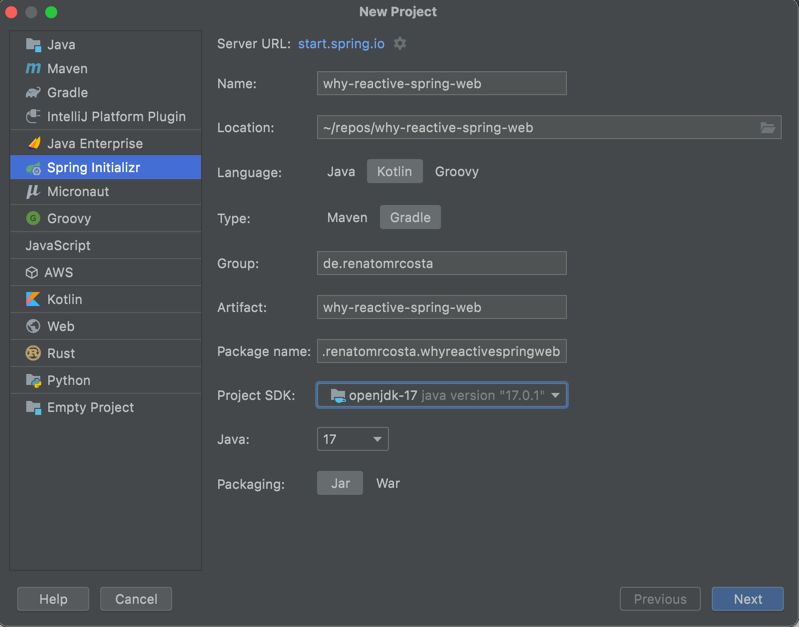Select Java Enterprise project type
This screenshot has height=627, width=799.
(94, 144)
